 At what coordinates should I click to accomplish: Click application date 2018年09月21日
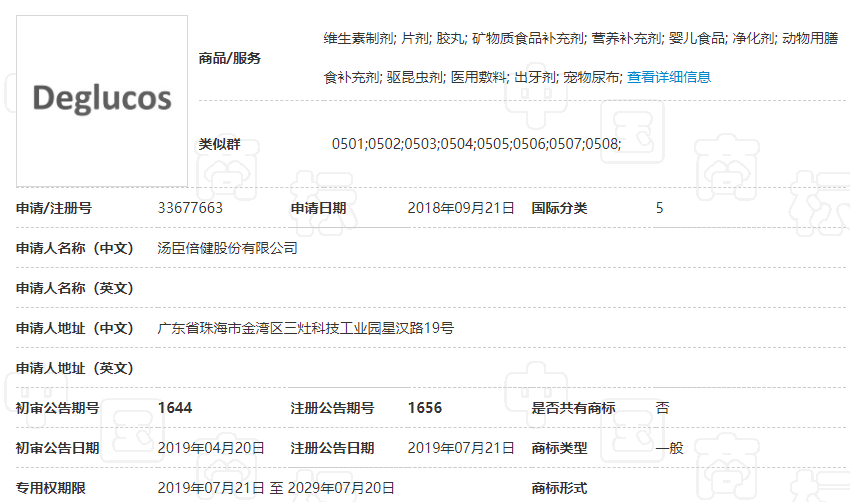[x=461, y=208]
